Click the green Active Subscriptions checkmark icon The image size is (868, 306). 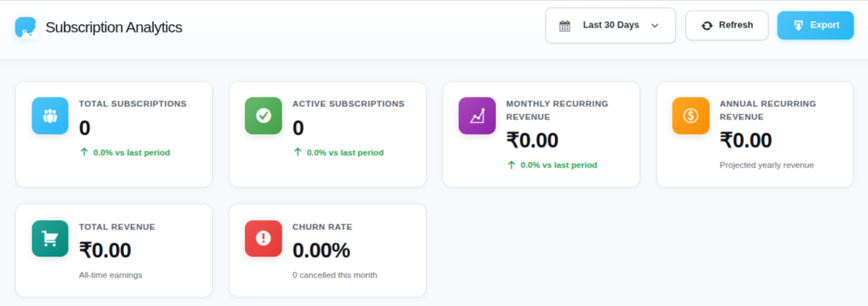(263, 116)
